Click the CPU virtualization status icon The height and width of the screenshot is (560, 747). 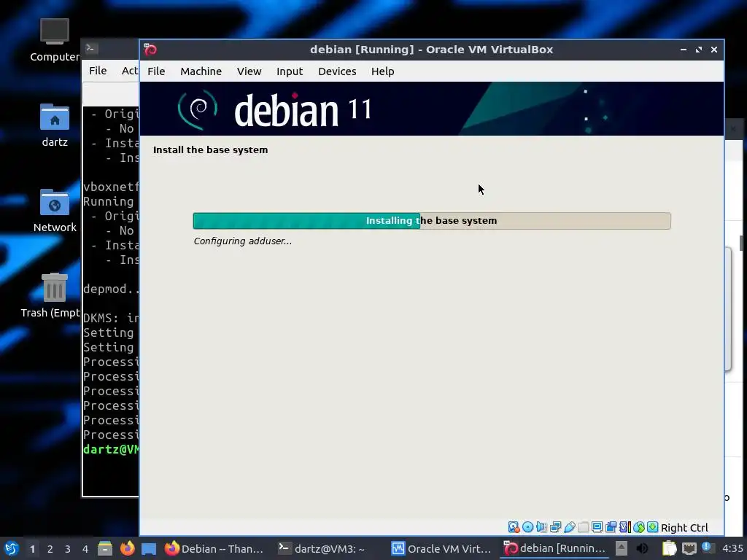(x=625, y=527)
